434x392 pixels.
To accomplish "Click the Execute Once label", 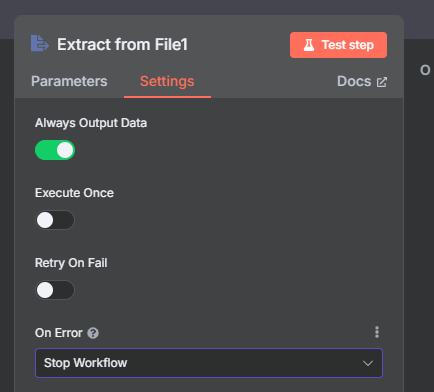I will 74,193.
